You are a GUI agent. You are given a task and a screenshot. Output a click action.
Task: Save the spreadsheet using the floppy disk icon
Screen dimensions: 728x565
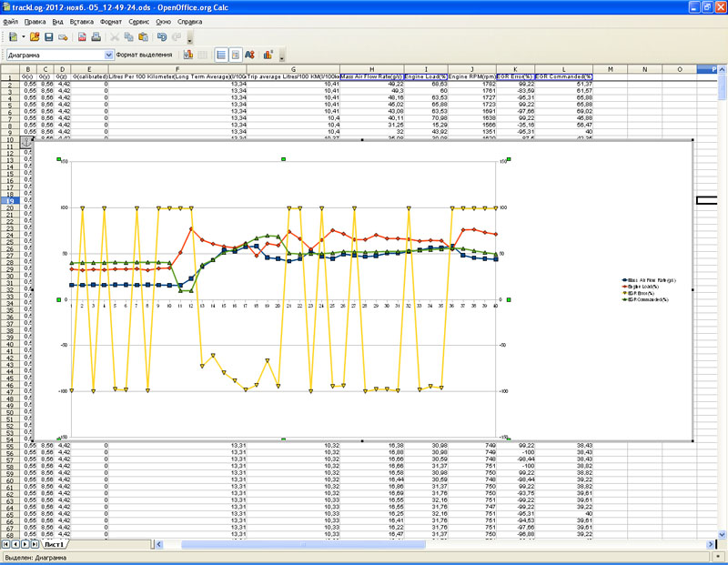(x=49, y=37)
